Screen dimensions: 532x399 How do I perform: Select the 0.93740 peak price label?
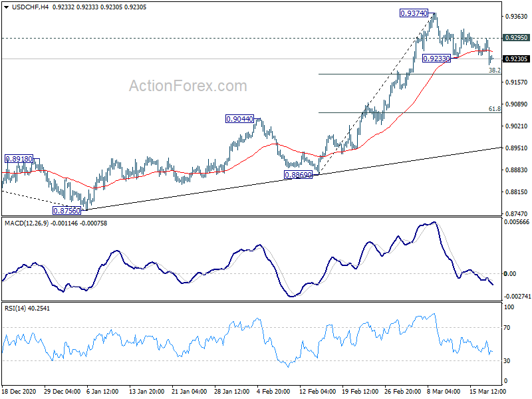[414, 13]
